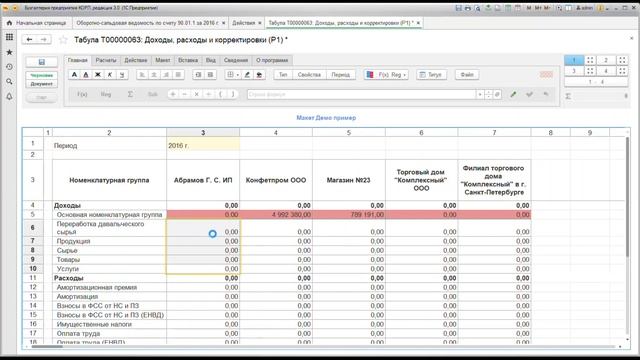Switch to the Вставка ribbon tab
The width and height of the screenshot is (640, 360).
coord(188,60)
